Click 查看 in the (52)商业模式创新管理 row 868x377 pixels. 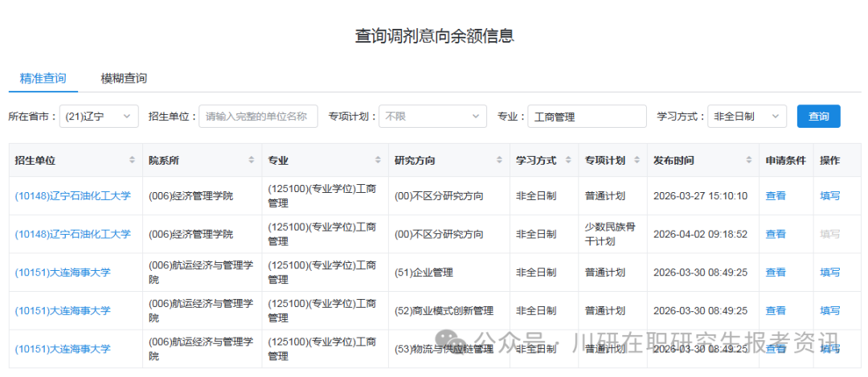(x=776, y=310)
